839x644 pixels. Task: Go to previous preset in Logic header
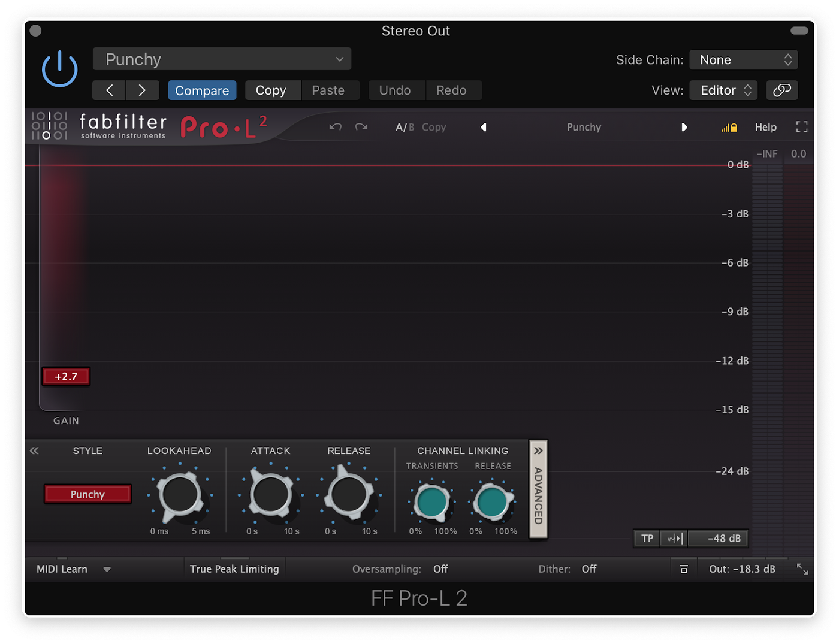click(x=109, y=90)
